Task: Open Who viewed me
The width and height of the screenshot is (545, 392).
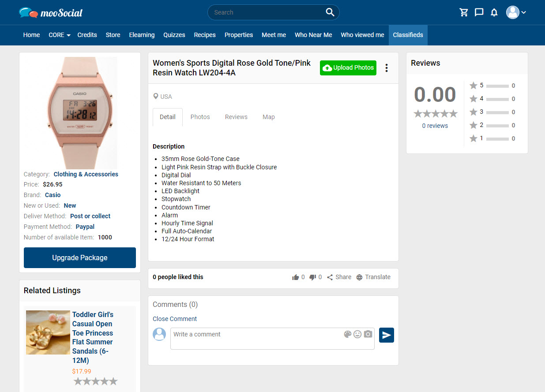Action: (362, 35)
